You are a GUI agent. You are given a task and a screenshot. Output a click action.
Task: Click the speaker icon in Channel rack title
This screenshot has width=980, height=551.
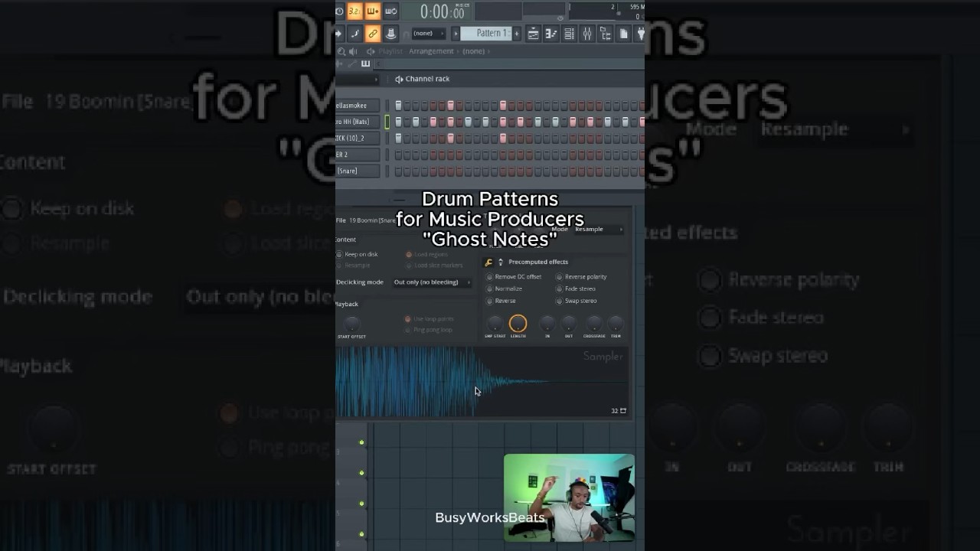click(x=399, y=79)
